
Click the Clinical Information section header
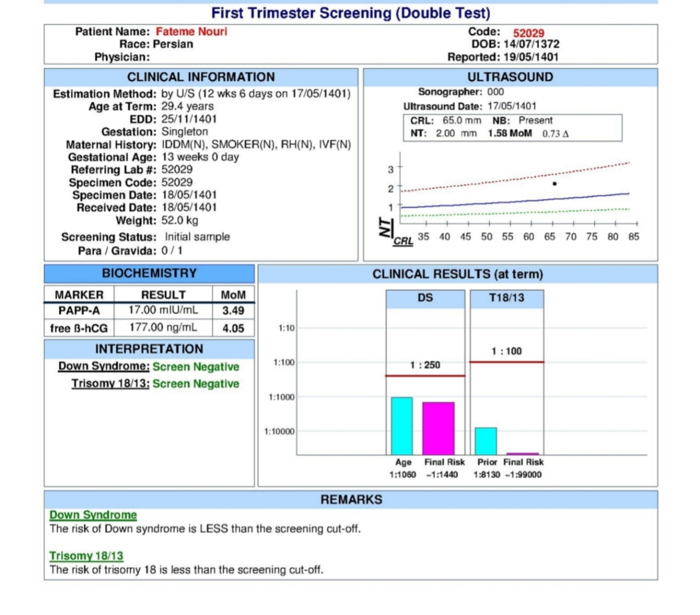[201, 77]
